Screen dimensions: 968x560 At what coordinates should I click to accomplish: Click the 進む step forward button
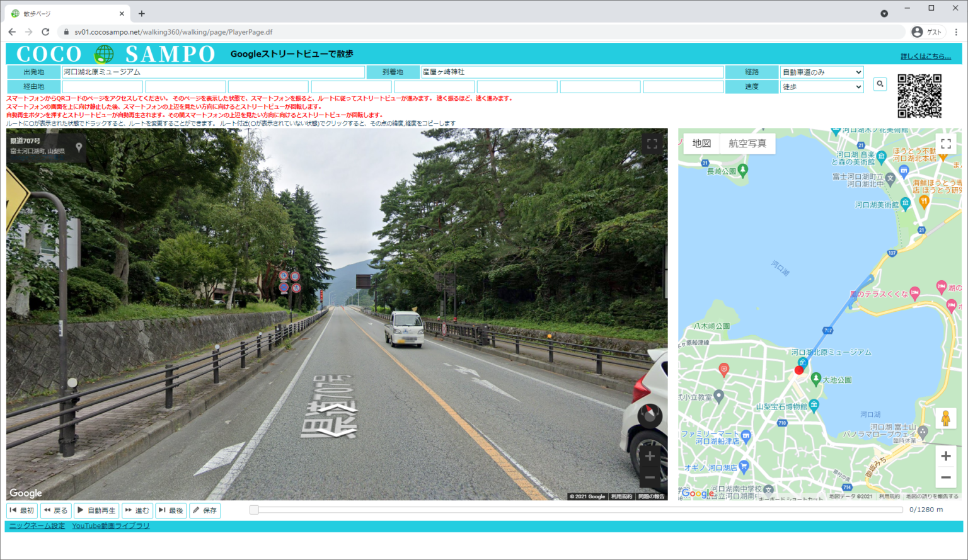(137, 510)
